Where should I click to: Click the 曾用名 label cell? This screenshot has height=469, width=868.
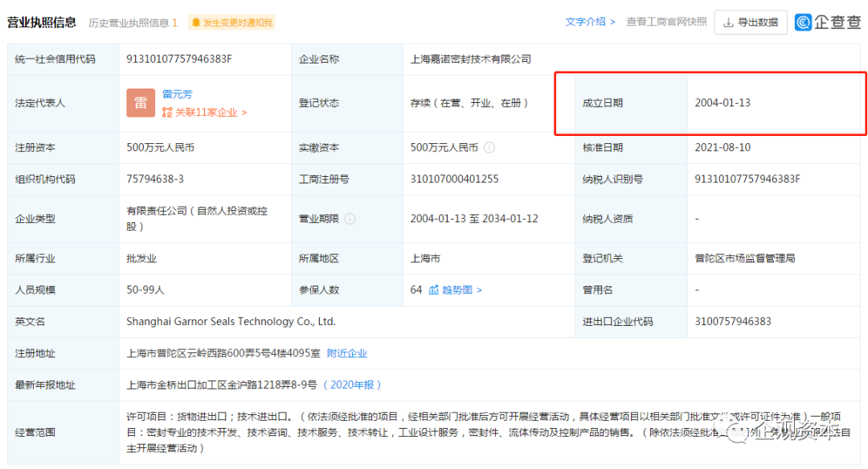(x=631, y=290)
